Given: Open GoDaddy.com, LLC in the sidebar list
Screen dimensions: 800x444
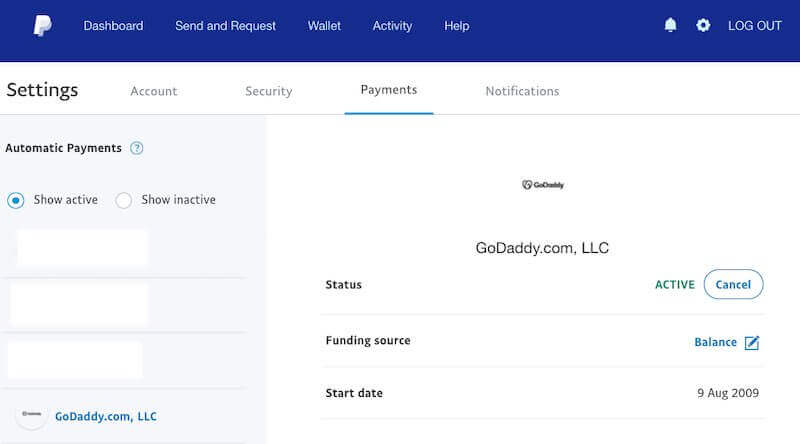Looking at the screenshot, I should 106,416.
